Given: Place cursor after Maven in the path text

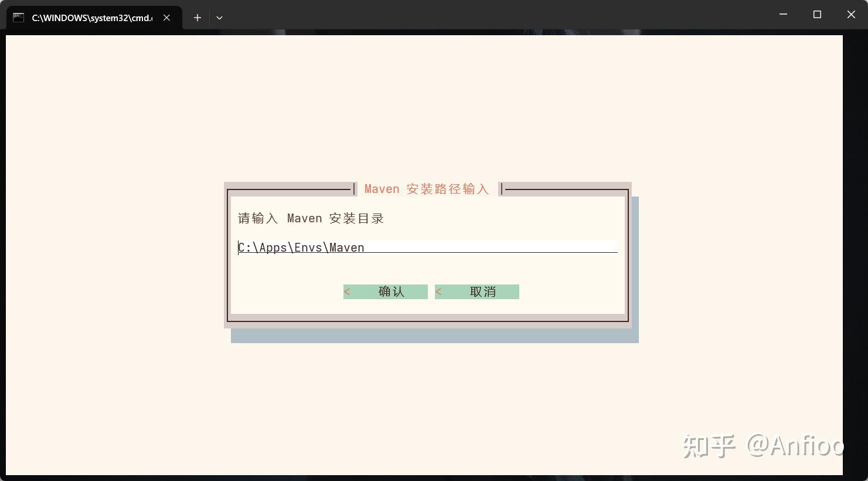Looking at the screenshot, I should [x=365, y=247].
